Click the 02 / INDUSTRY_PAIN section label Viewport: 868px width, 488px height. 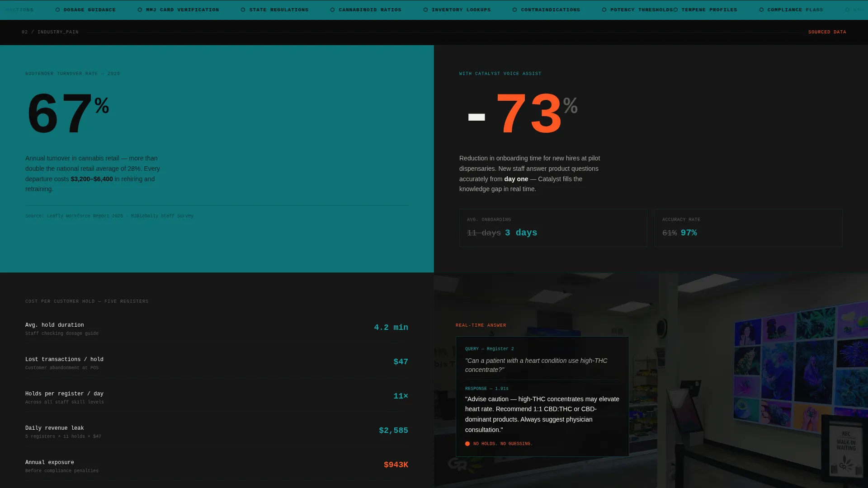50,32
